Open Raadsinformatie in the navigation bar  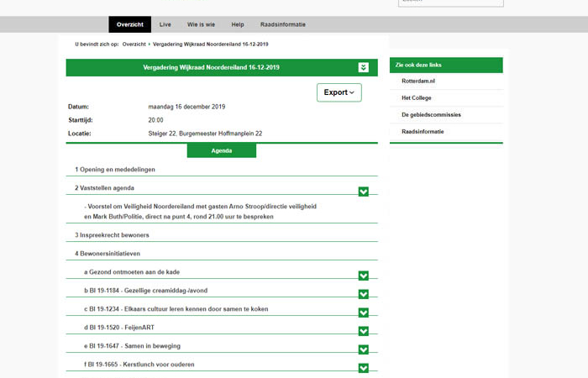point(281,24)
